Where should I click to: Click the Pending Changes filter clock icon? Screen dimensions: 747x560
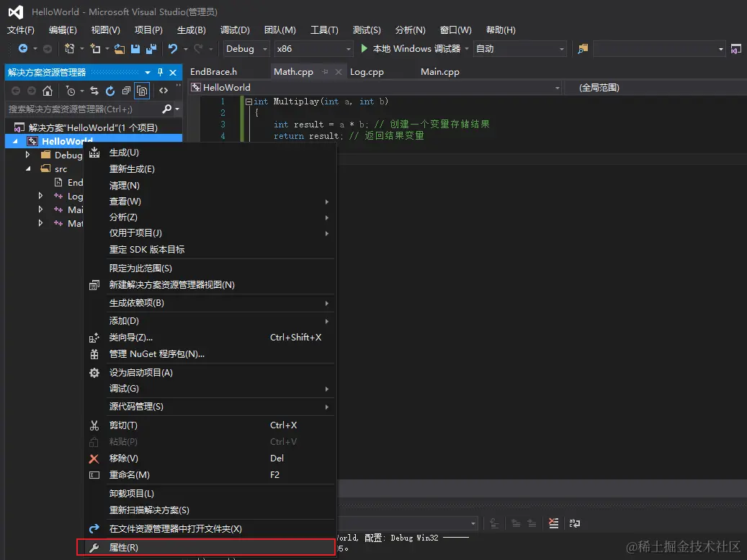71,91
